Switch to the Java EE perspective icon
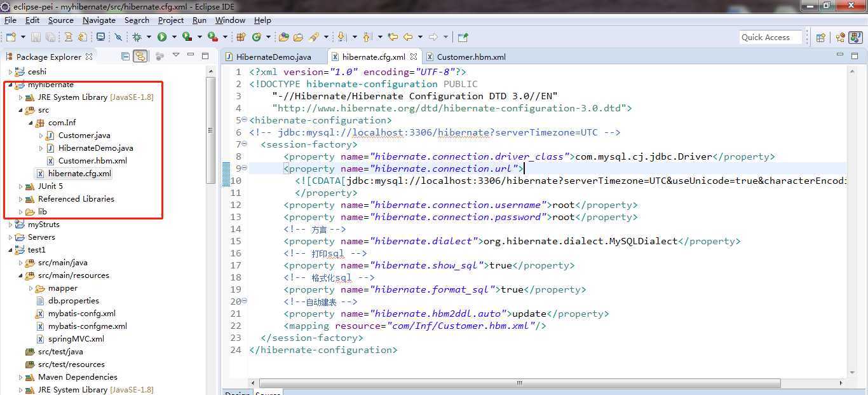 coord(841,37)
